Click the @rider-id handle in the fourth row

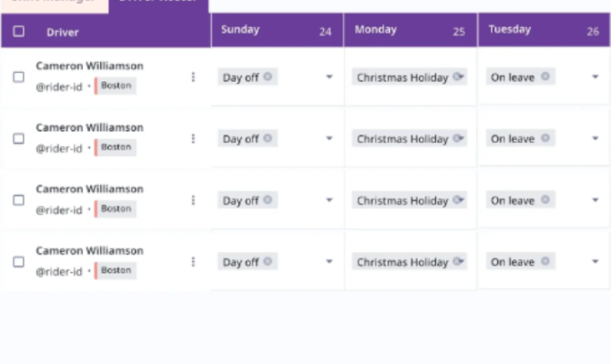coord(59,271)
